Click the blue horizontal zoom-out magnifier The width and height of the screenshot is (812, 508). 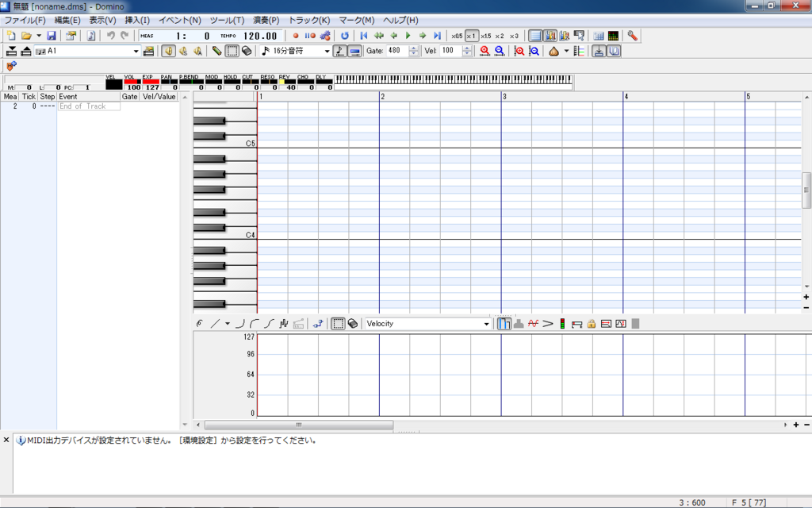(x=500, y=51)
